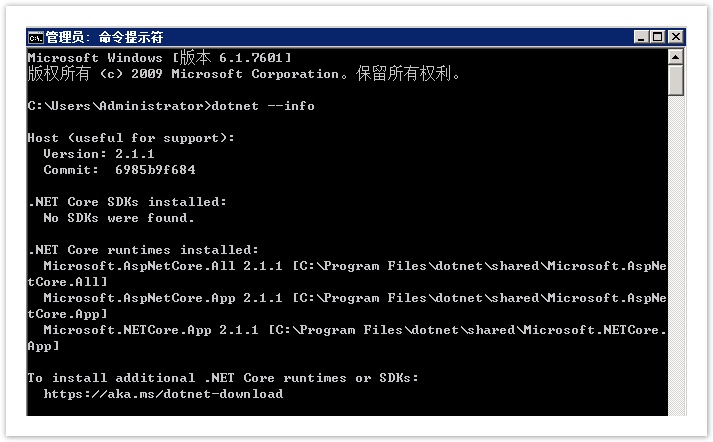Click the 管理员: 命令提示符 title bar text
Viewport: 713px width, 442px height.
104,37
